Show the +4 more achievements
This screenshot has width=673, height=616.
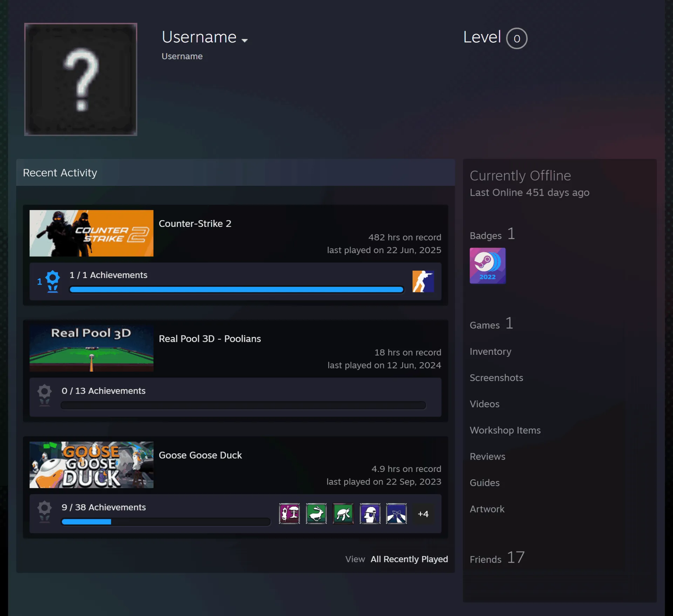point(423,514)
